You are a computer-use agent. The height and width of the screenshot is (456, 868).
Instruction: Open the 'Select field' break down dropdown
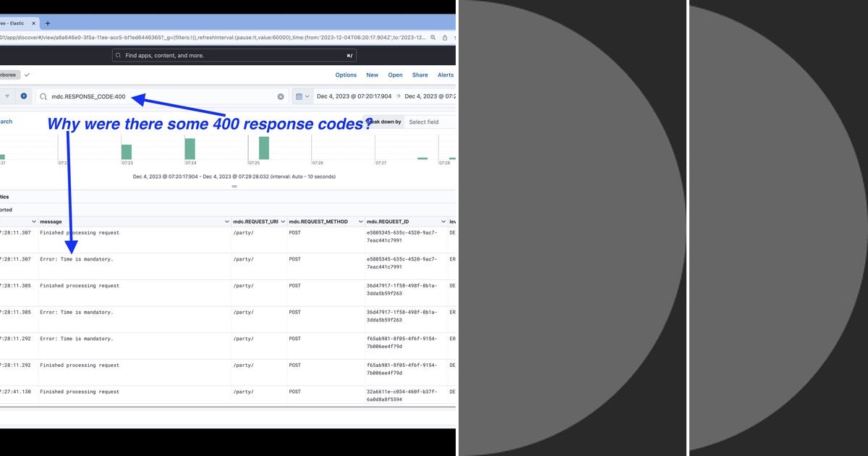(430, 122)
